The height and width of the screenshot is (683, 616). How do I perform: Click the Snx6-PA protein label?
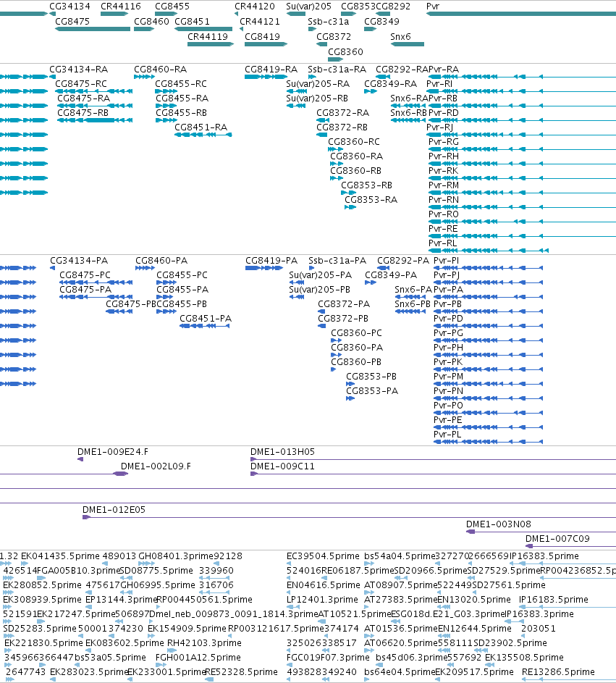coord(413,289)
